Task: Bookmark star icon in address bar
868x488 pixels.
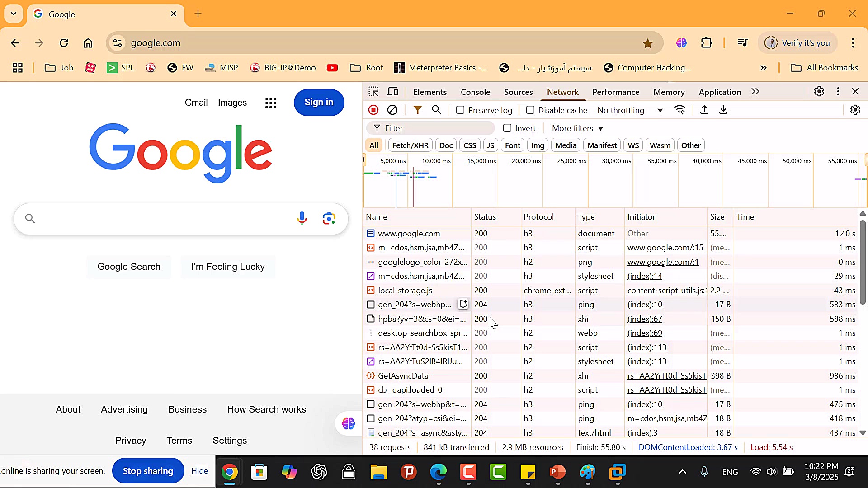Action: [648, 43]
